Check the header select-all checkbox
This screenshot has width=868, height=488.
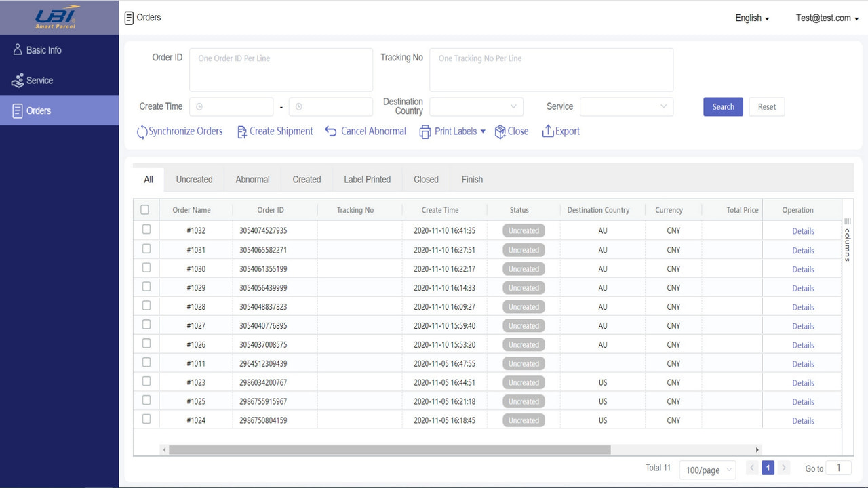point(146,209)
